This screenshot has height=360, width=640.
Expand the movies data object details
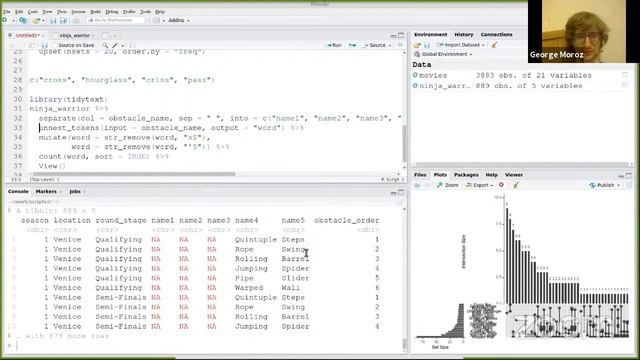pos(415,75)
